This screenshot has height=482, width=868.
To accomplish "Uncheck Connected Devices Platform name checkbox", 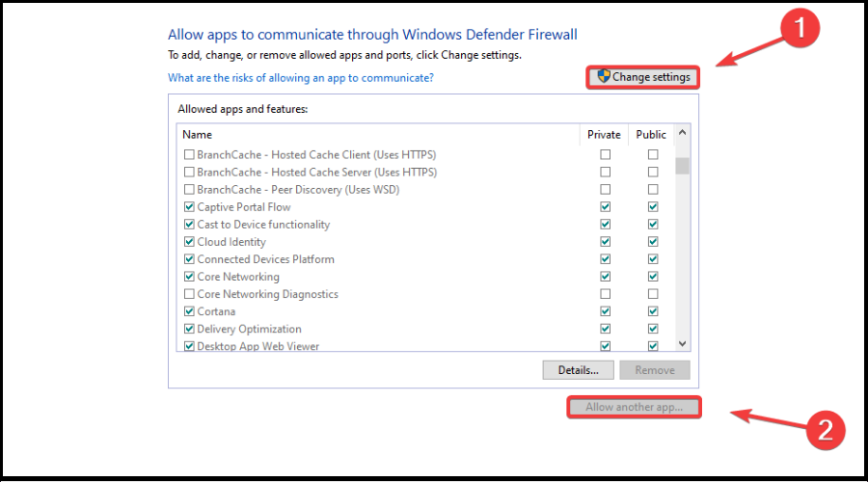I will [189, 259].
